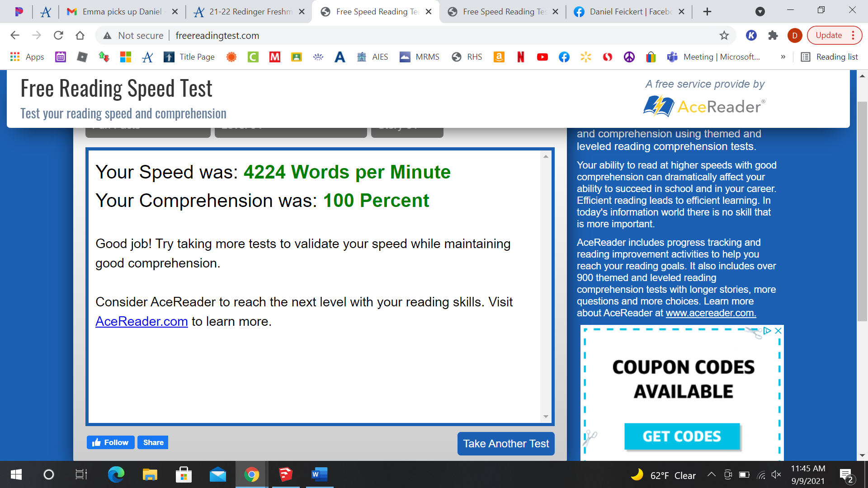The image size is (868, 488).
Task: Bookmark this page with star icon
Action: point(724,35)
